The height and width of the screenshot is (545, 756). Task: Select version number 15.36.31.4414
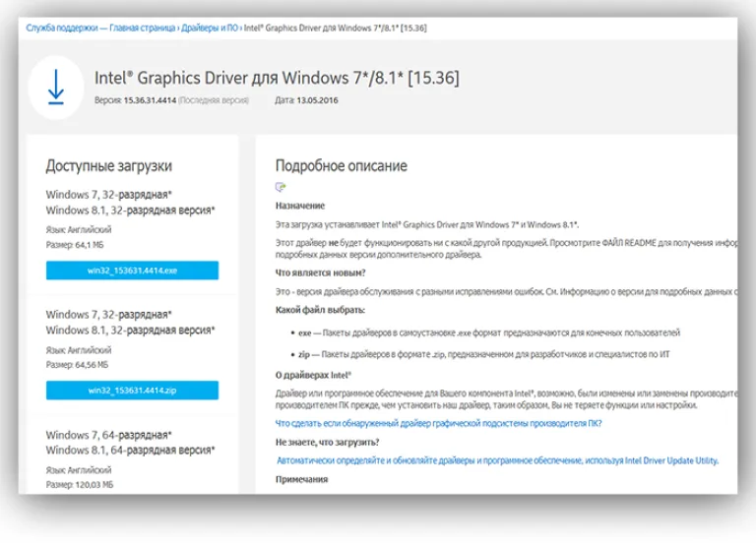pos(150,100)
